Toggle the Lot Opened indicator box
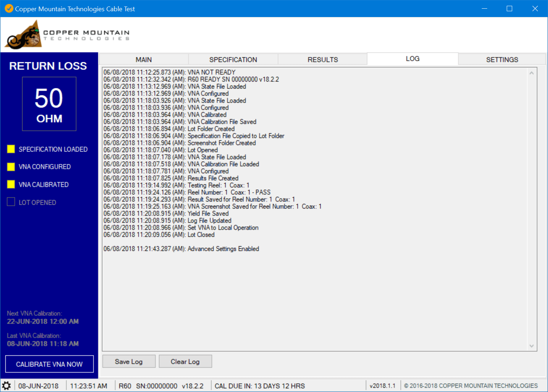Viewport: 548px width, 392px height. tap(11, 202)
